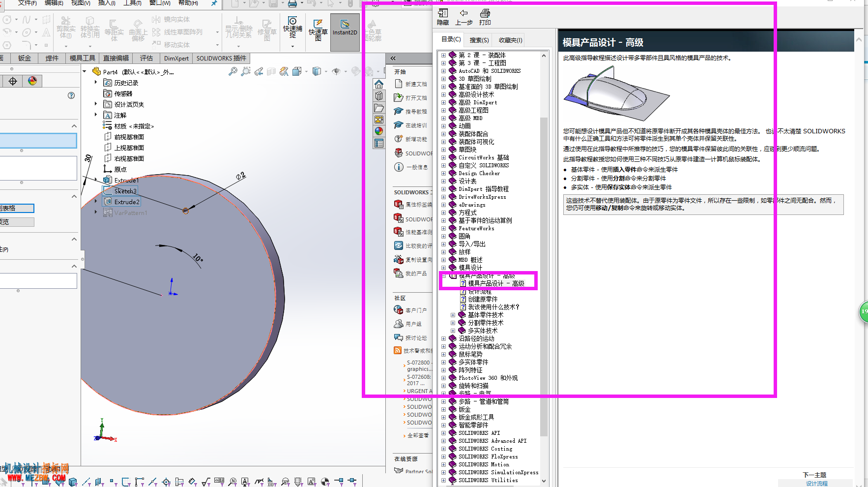
Task: Collapse the task pane with double chevron
Action: click(x=393, y=59)
